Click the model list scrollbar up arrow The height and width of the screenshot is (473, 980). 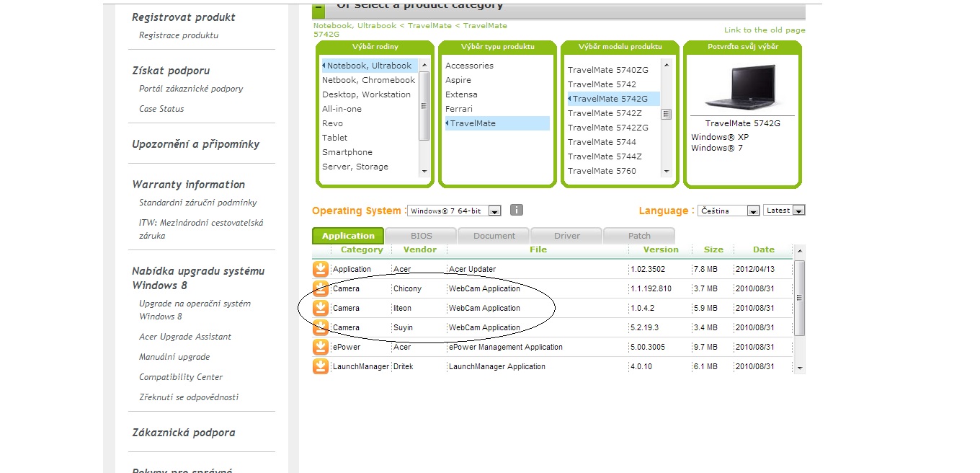[x=666, y=65]
